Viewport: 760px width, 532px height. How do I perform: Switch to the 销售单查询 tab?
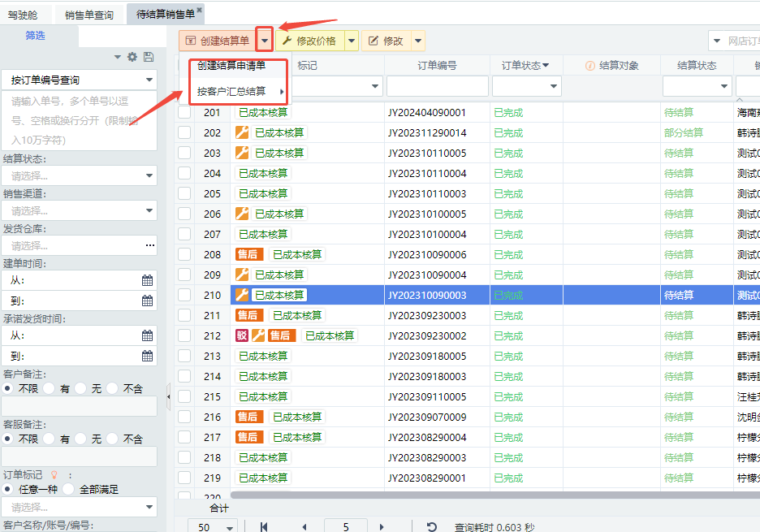(x=89, y=15)
